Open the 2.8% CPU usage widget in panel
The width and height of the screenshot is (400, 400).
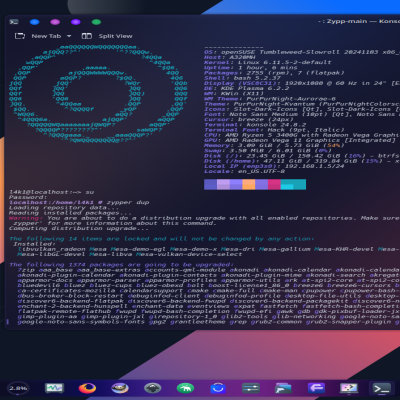pyautogui.click(x=18, y=388)
